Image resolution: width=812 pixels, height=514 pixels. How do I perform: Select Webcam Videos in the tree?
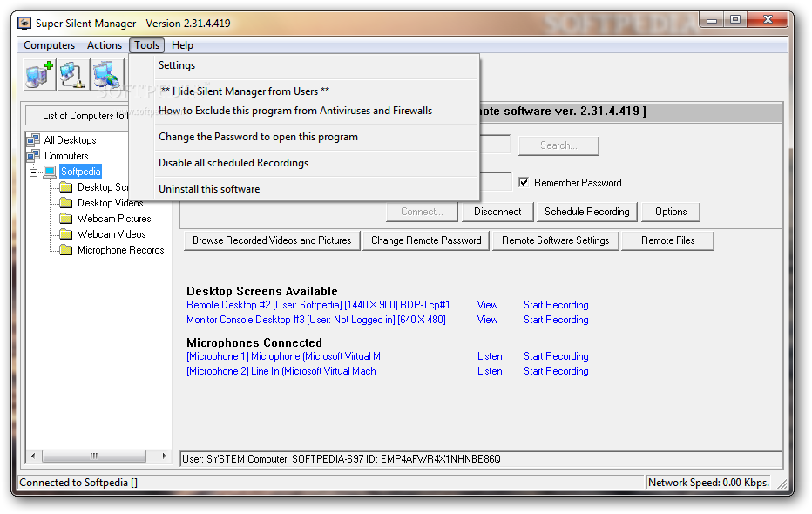coord(112,234)
